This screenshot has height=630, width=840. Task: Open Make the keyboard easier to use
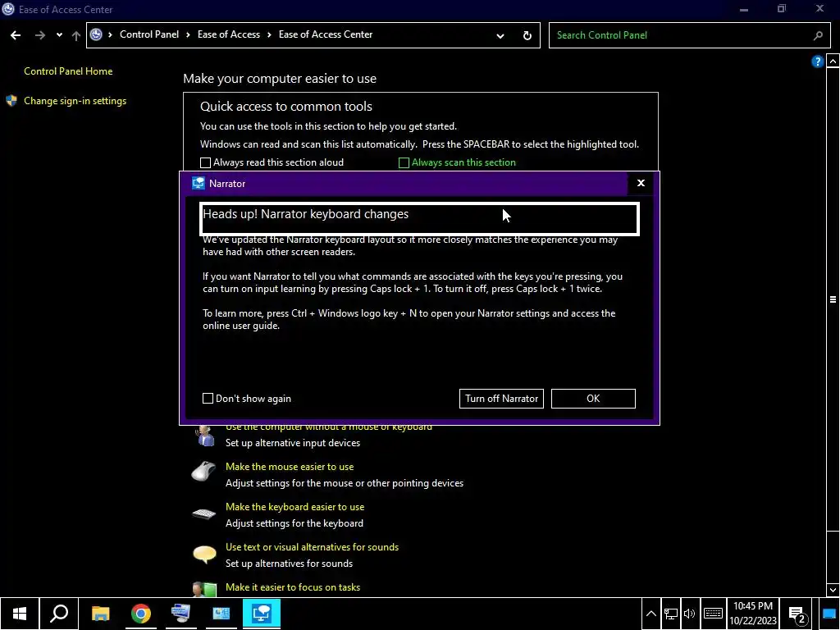(294, 507)
